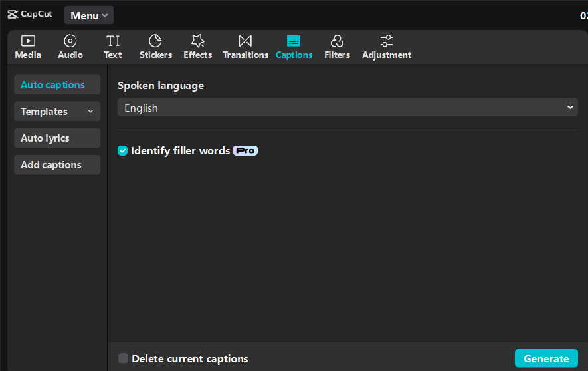Expand the Templates chevron
Screen dimensions: 588x371
90,112
